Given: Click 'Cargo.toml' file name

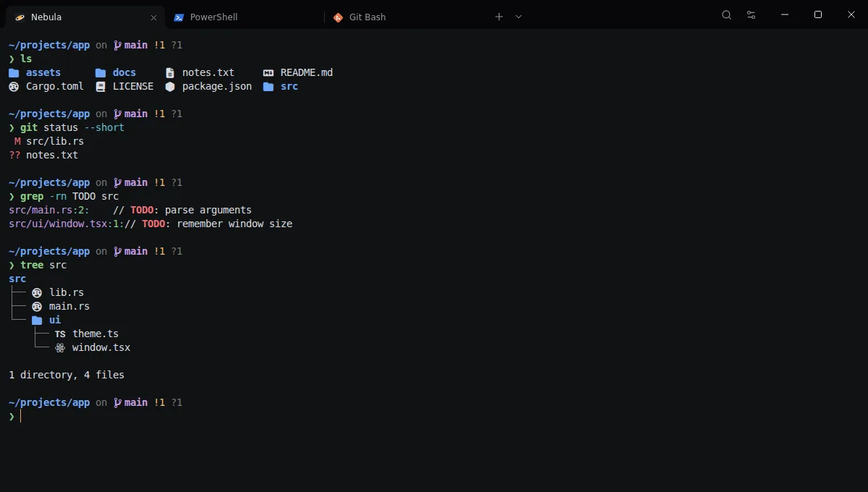Looking at the screenshot, I should tap(55, 86).
